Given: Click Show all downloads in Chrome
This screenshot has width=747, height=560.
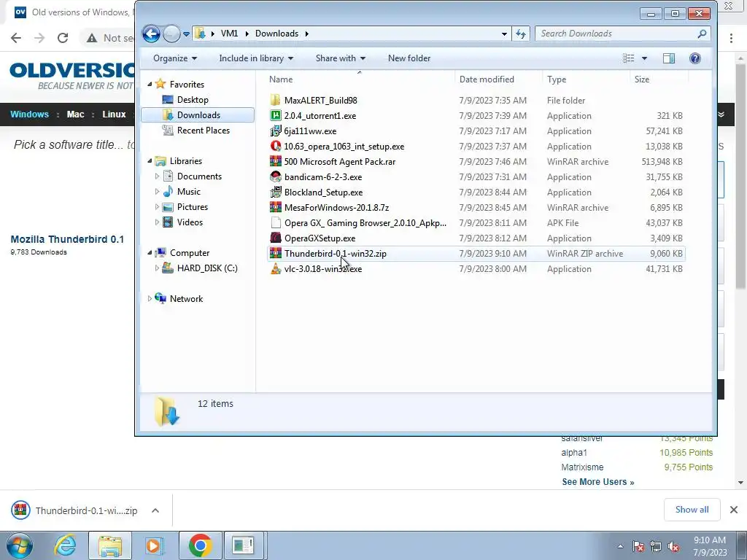Looking at the screenshot, I should [692, 510].
